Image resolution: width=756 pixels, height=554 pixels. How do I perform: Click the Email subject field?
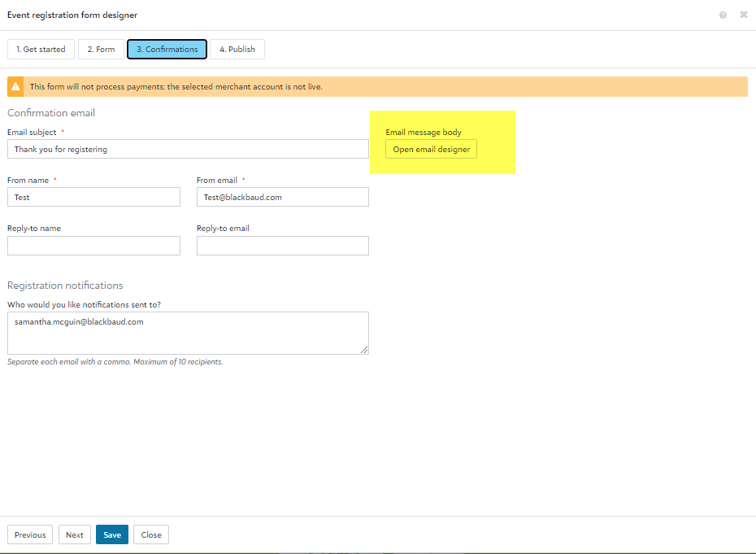pos(188,149)
